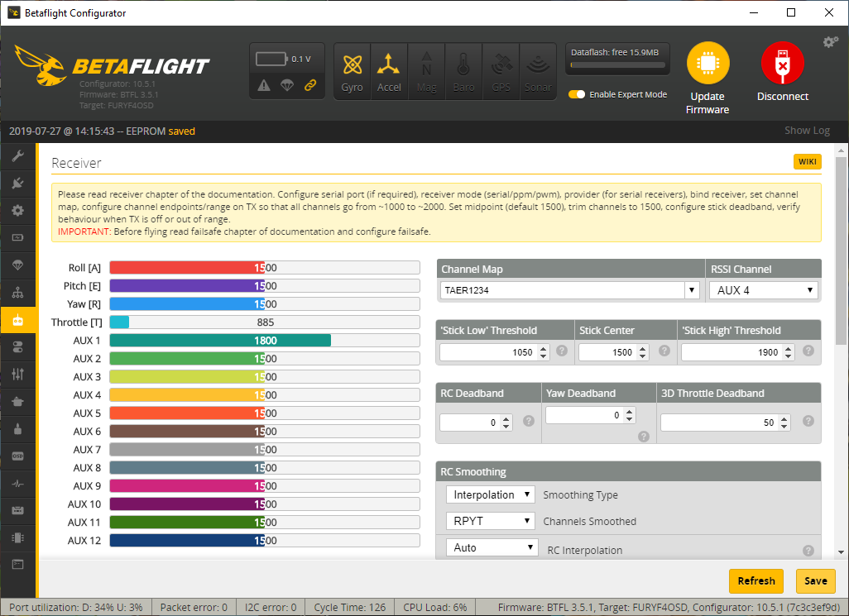Toggle Enable Expert Mode switch

tap(577, 94)
